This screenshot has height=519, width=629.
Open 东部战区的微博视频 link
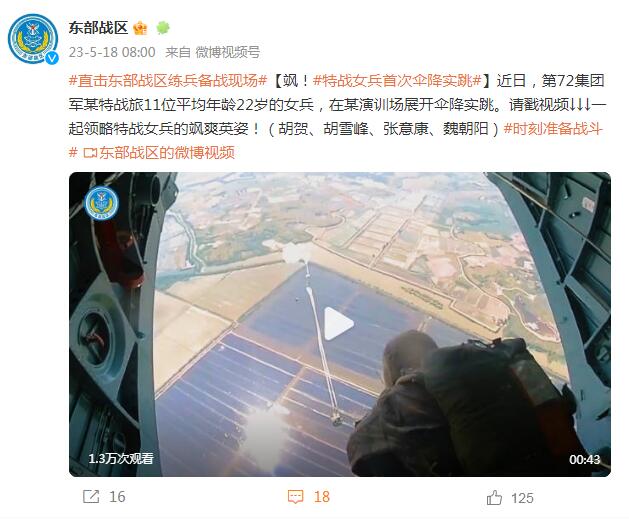159,152
